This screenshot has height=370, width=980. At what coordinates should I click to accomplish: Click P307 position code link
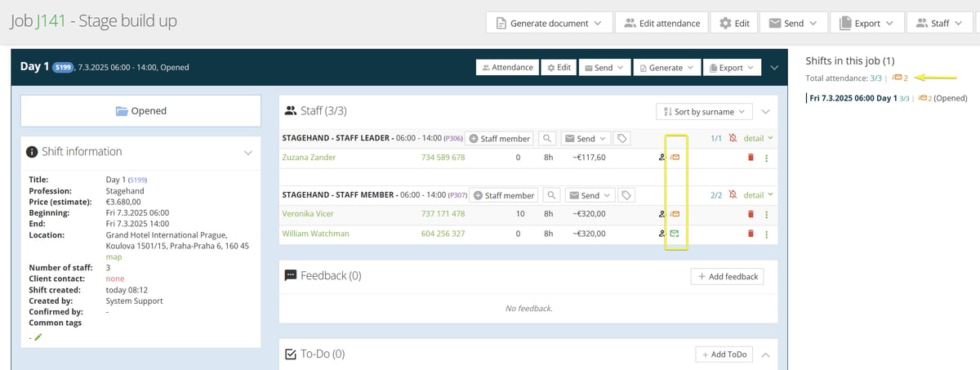pyautogui.click(x=457, y=195)
